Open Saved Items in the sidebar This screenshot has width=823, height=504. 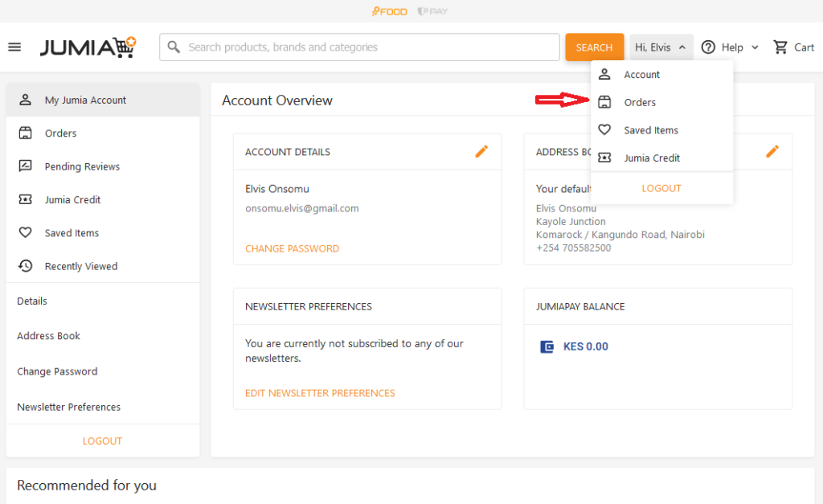click(x=103, y=232)
